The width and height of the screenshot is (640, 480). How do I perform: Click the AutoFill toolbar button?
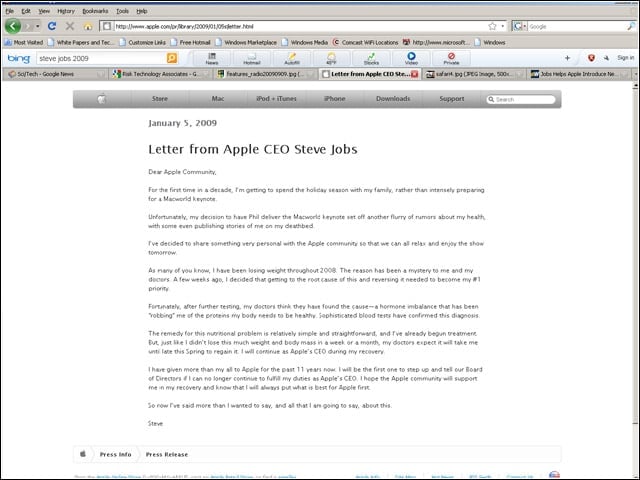point(292,58)
